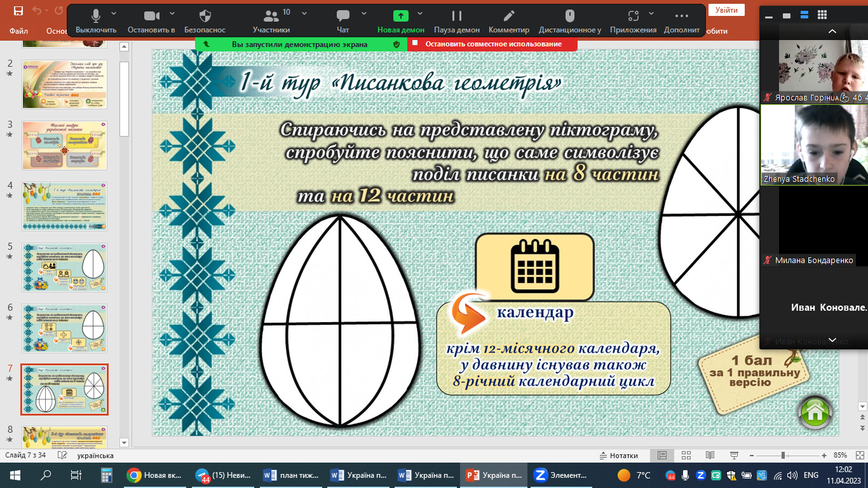Click Остановить совместное использование button

click(x=493, y=44)
